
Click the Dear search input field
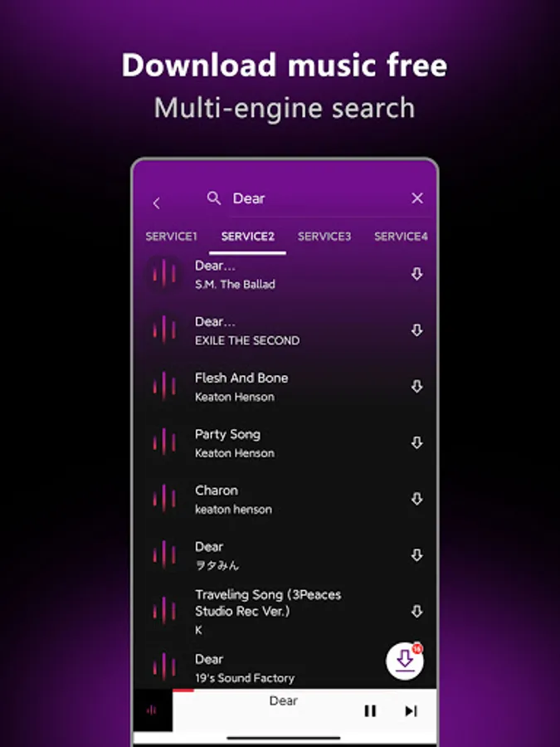(319, 198)
